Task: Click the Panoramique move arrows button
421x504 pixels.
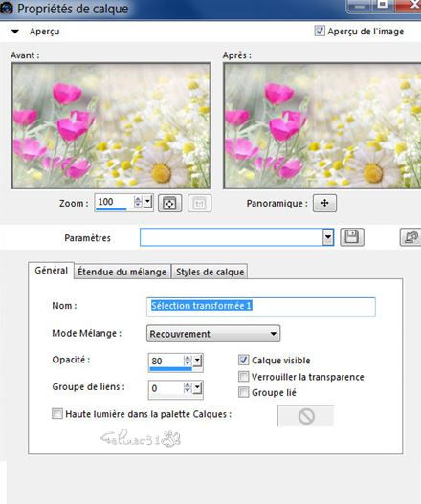Action: point(324,203)
